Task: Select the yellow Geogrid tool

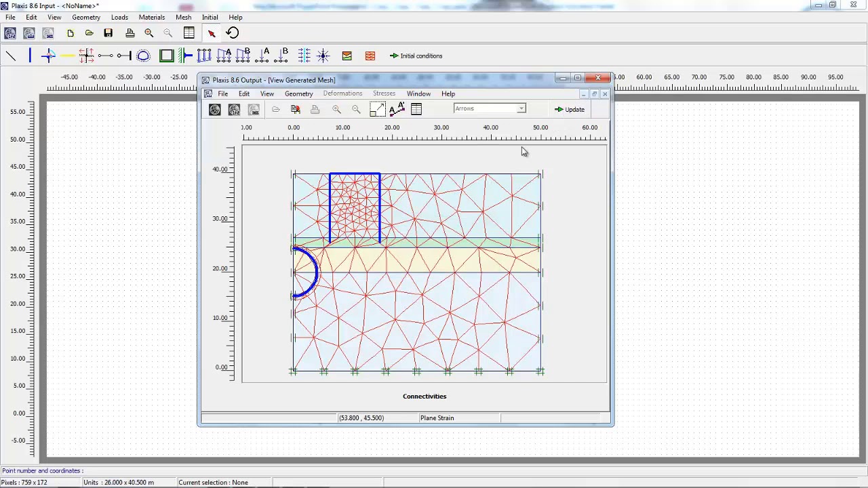Action: [x=67, y=56]
